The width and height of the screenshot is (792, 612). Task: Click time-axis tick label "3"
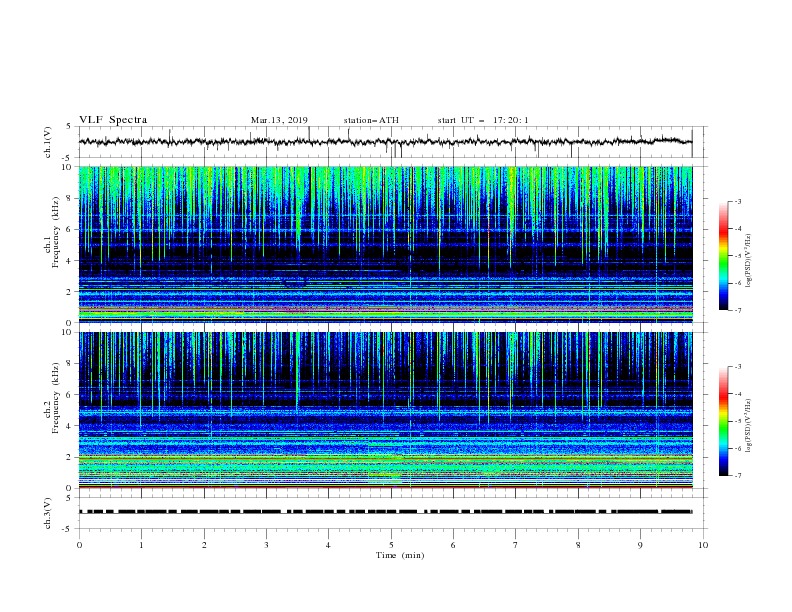click(x=266, y=545)
